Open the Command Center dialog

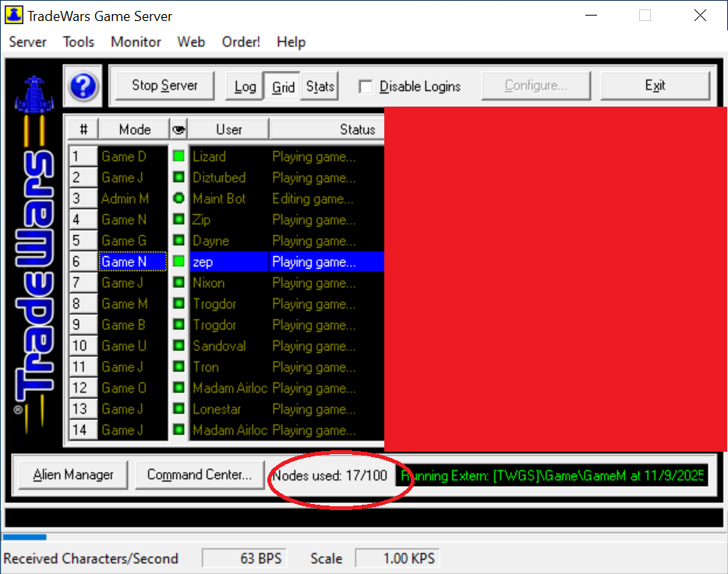199,474
